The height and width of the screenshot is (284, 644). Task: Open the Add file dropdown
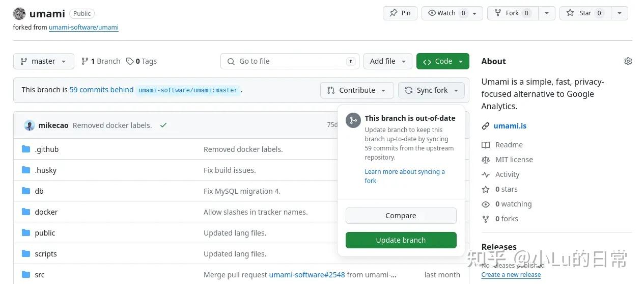[387, 61]
